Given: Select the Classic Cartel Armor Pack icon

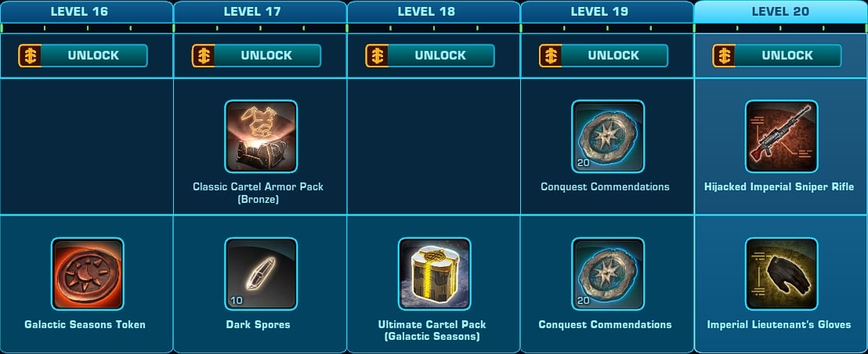Looking at the screenshot, I should coord(261,136).
